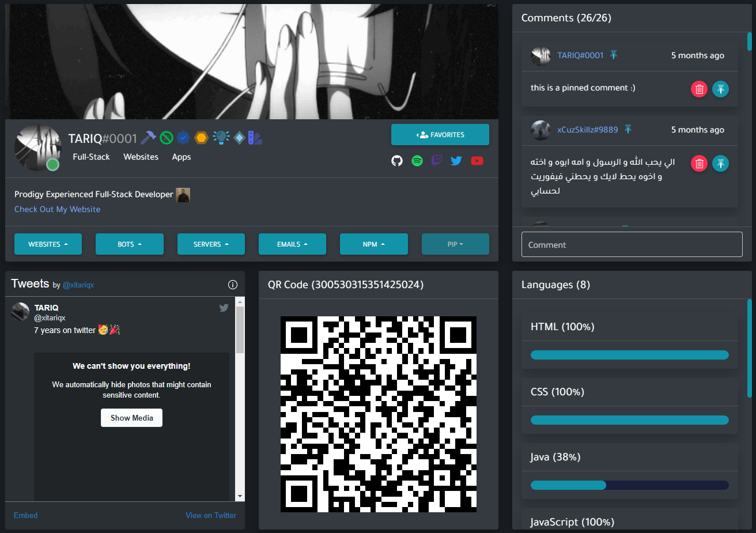The height and width of the screenshot is (533, 756).
Task: Click the Comment input field
Action: coord(632,244)
